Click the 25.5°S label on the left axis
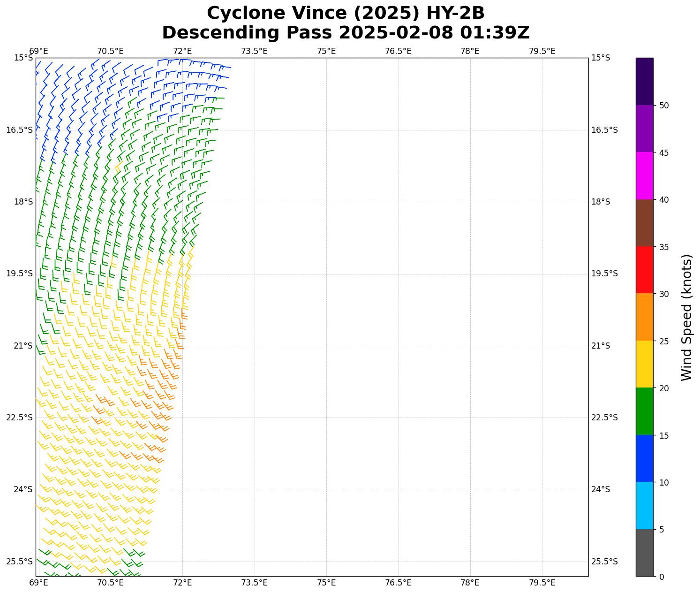 [x=20, y=562]
